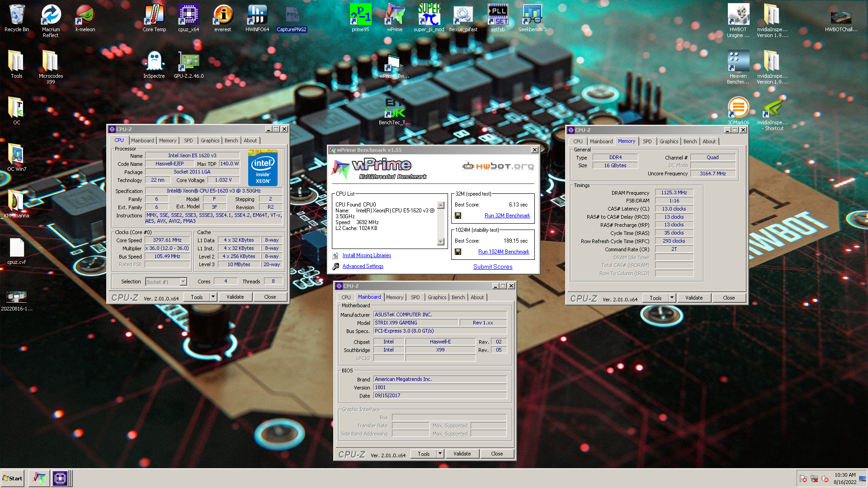
Task: Open Macrium Reflect desktop icon
Action: [x=51, y=20]
